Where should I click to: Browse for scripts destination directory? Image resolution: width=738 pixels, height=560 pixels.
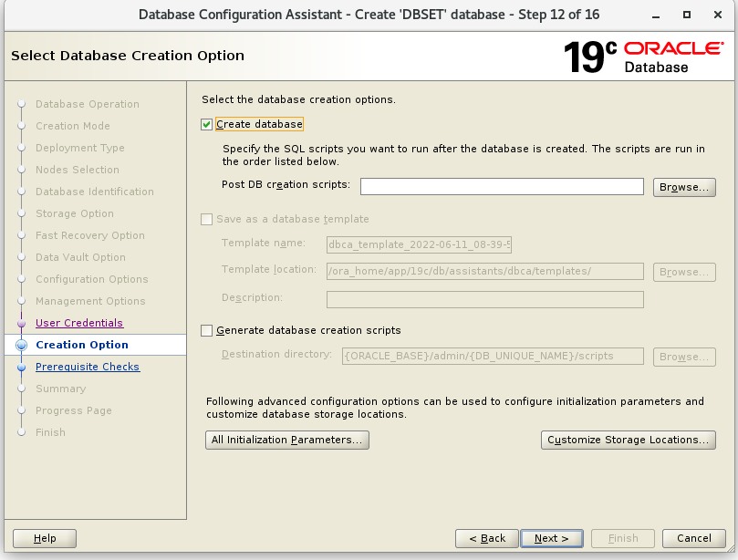(684, 357)
